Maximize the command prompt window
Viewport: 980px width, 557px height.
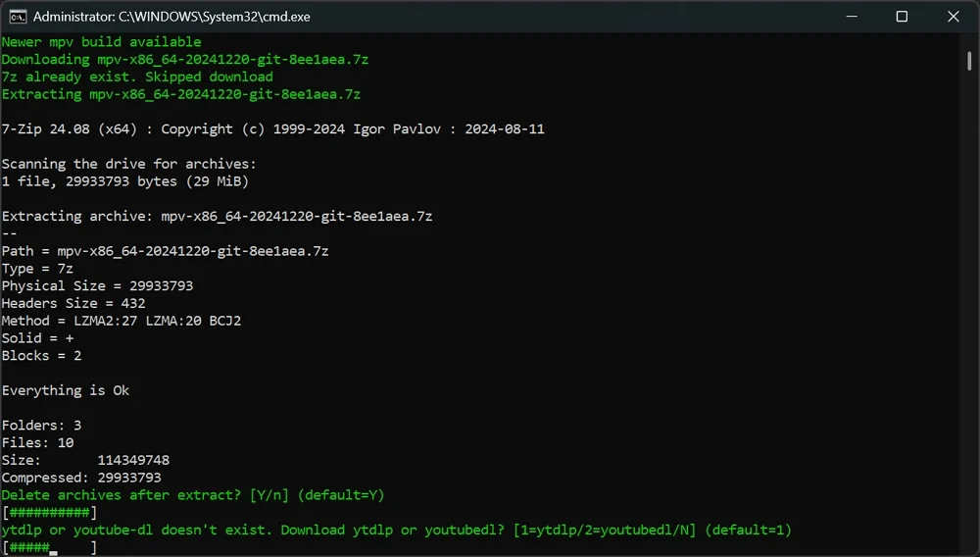(902, 17)
